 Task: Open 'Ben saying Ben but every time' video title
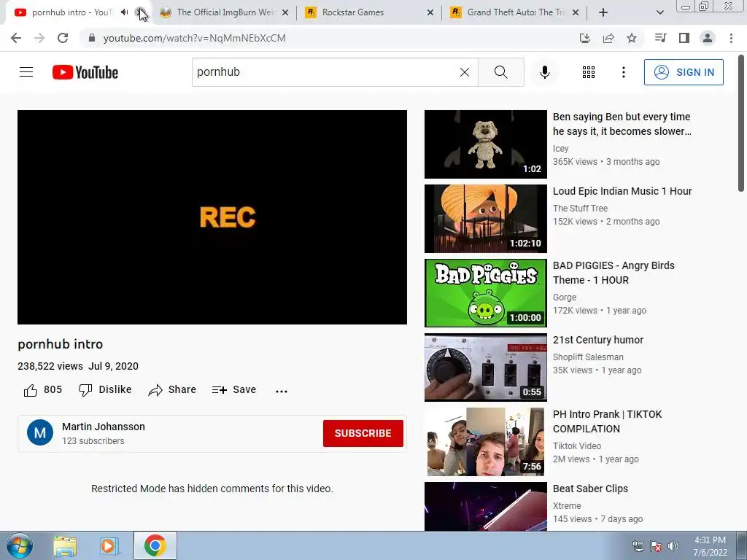click(x=622, y=124)
